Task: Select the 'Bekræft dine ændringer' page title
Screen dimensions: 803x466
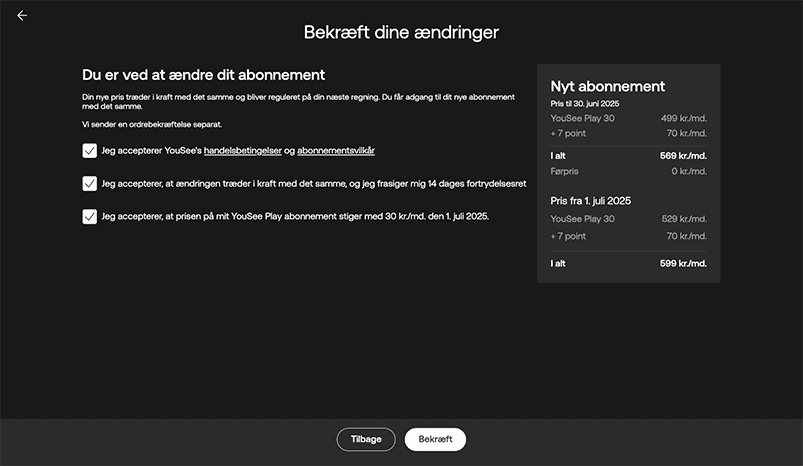Action: (401, 32)
